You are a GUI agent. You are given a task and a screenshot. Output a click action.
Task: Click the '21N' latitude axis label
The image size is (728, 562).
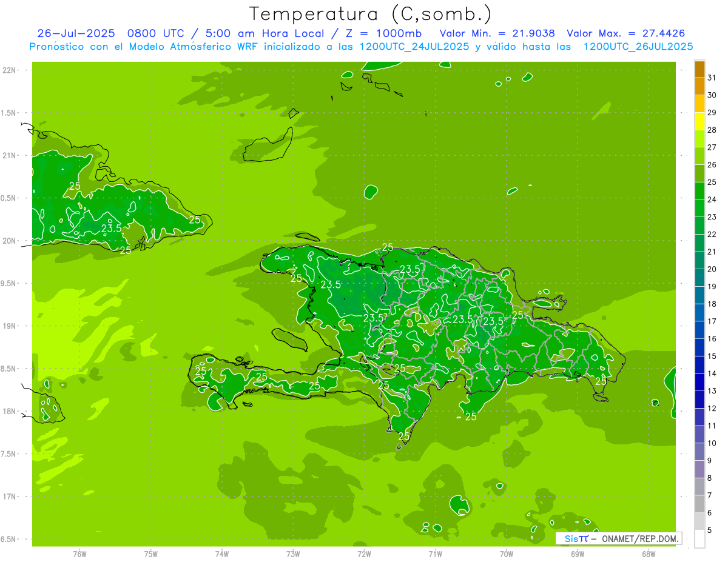tap(8, 156)
